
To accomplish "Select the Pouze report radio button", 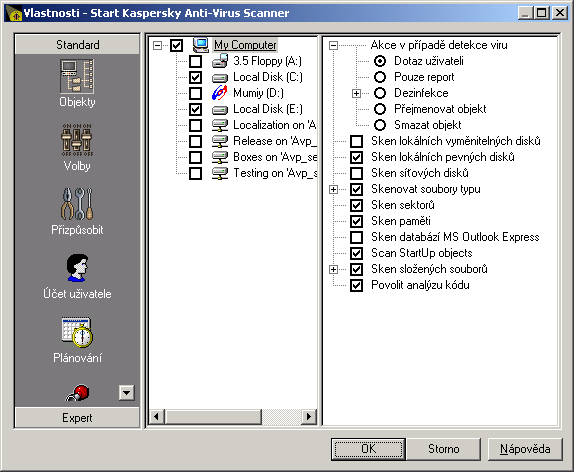I will coord(380,77).
